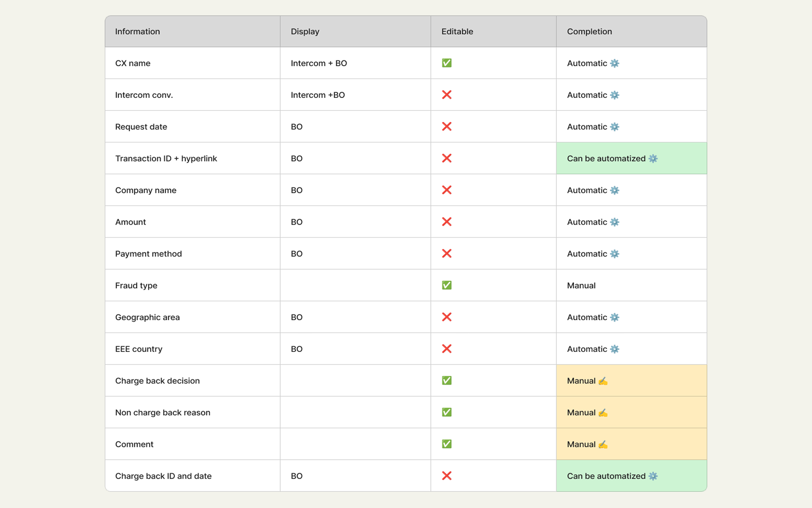Click the empty Display cell for Fraud type

tap(356, 285)
